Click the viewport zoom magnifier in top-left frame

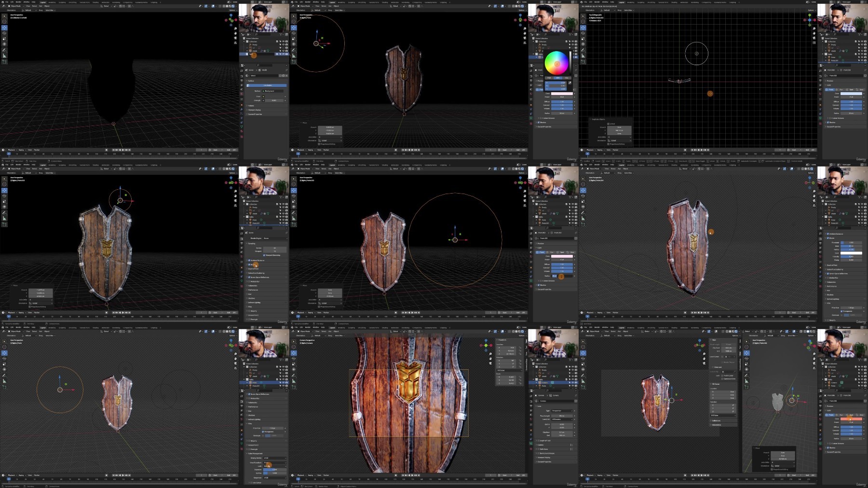click(x=235, y=28)
